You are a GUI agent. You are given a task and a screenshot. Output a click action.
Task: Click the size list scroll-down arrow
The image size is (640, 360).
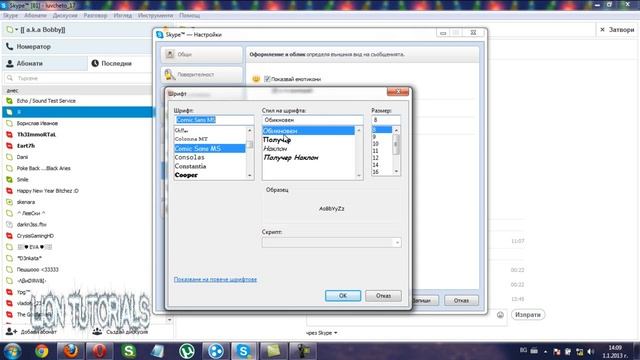pyautogui.click(x=396, y=172)
